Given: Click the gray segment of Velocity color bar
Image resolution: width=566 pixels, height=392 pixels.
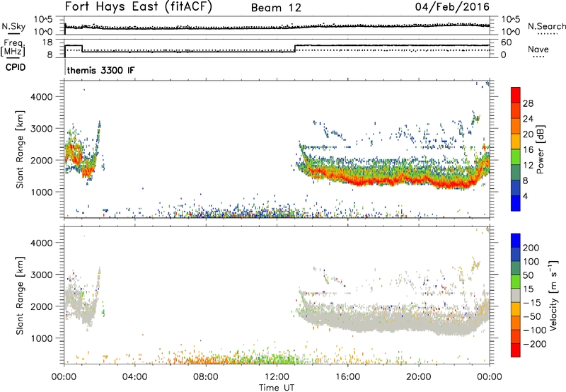Looking at the screenshot, I should (x=516, y=296).
